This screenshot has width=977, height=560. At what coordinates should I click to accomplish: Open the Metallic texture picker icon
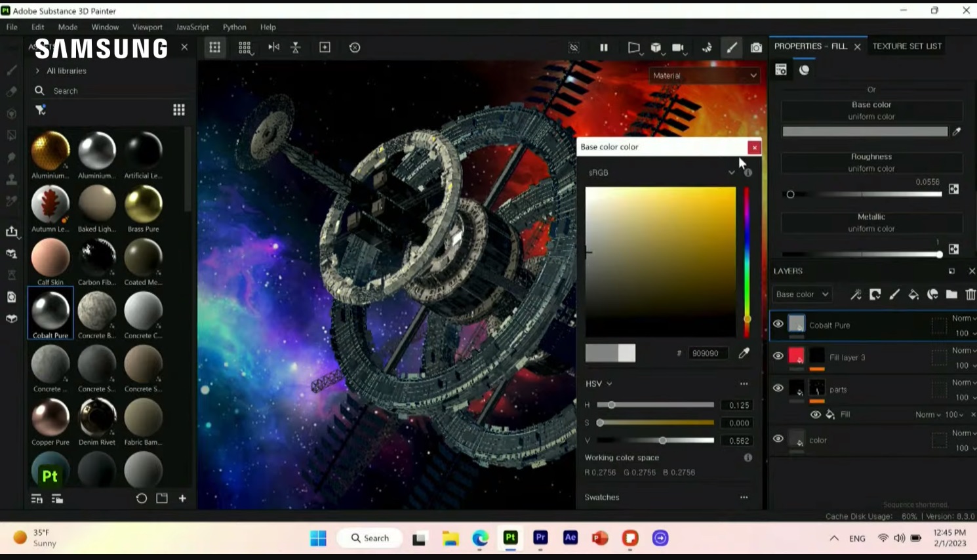(953, 249)
